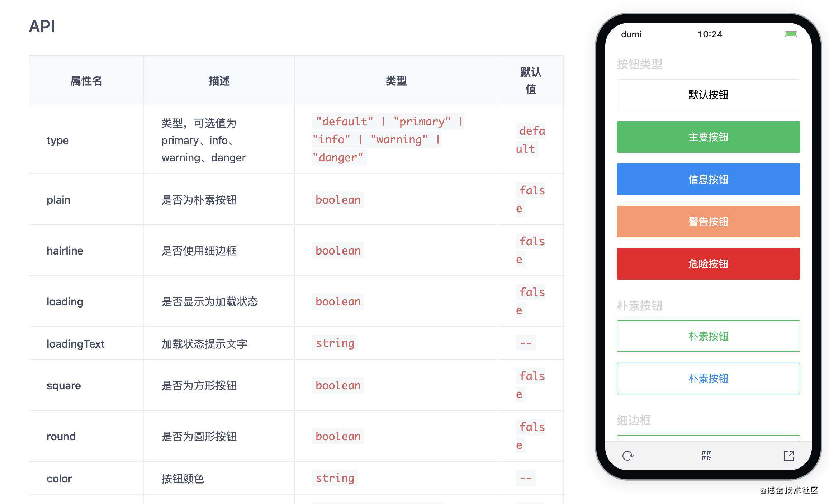The width and height of the screenshot is (829, 504).
Task: Click boolean type in hairline row
Action: [x=338, y=251]
